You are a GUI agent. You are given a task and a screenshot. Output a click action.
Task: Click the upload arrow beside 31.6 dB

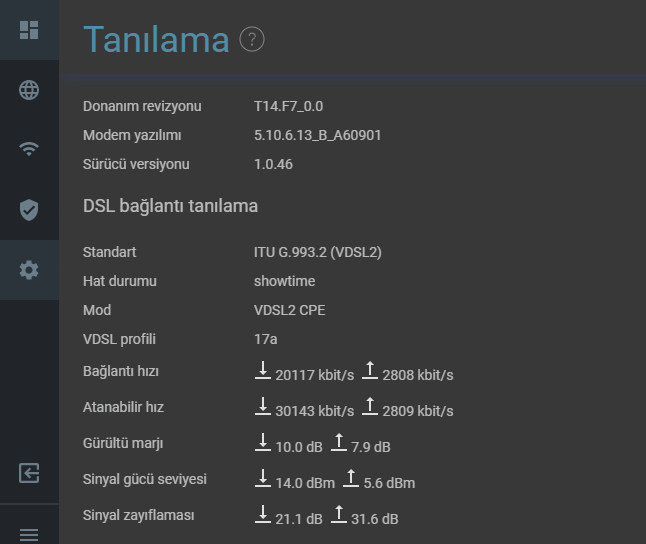[339, 514]
